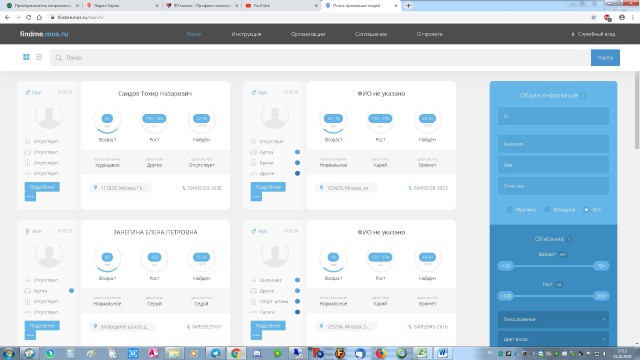Close the YouTube browser tab
640x360 pixels.
click(x=316, y=6)
